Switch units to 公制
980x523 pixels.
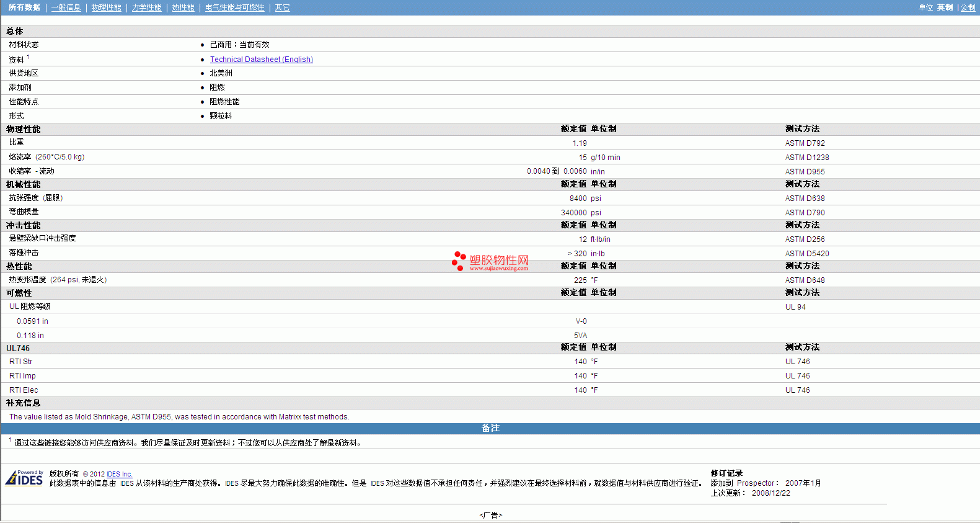click(968, 7)
